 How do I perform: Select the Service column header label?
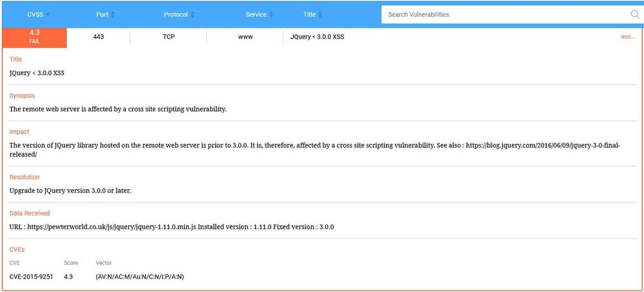(x=256, y=15)
